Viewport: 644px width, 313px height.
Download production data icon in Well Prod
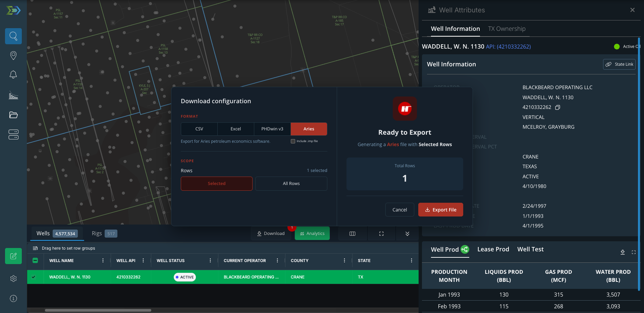[x=623, y=252]
